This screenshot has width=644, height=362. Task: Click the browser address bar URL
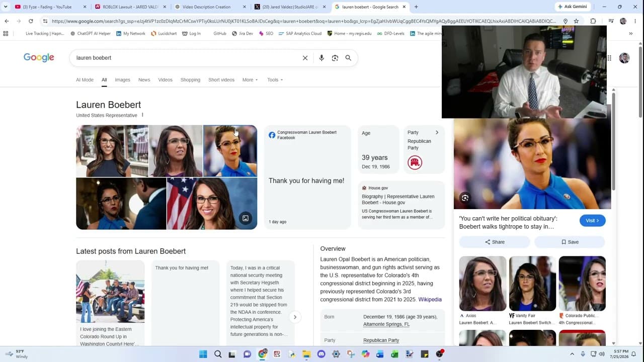(303, 21)
